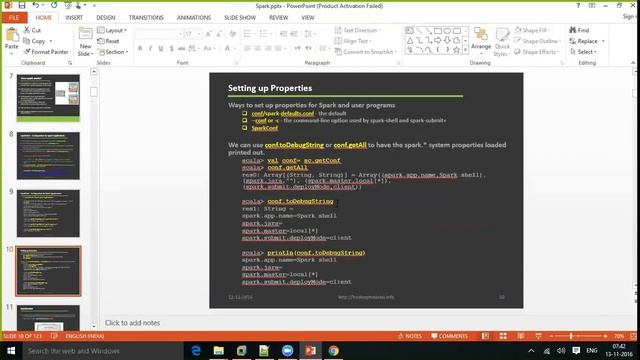The height and width of the screenshot is (360, 640).
Task: Toggle Italic formatting
Action: [150, 49]
